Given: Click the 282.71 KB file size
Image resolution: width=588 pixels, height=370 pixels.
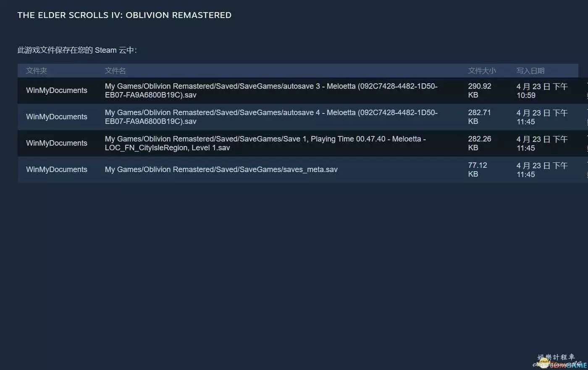Looking at the screenshot, I should click(479, 117).
